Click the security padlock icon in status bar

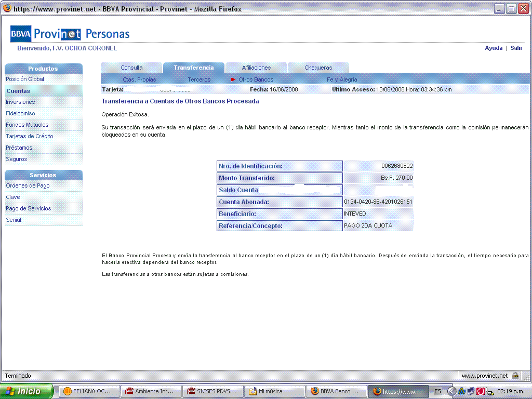(515, 376)
